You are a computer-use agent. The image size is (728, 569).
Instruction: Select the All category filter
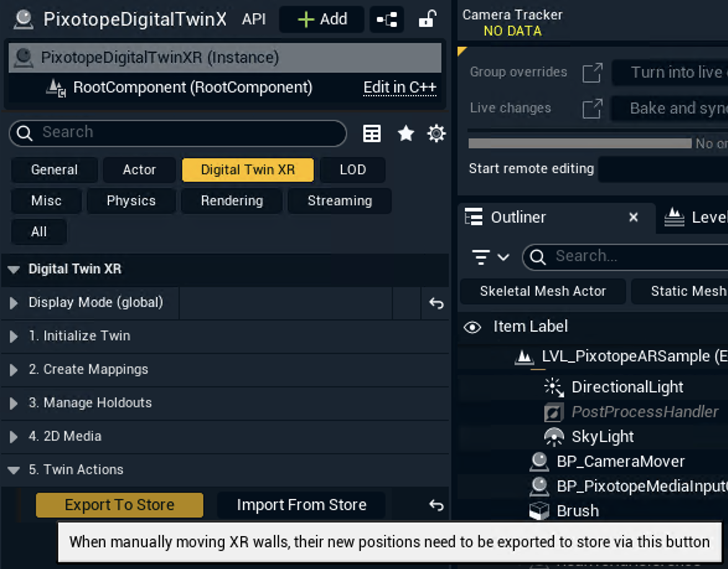(39, 232)
